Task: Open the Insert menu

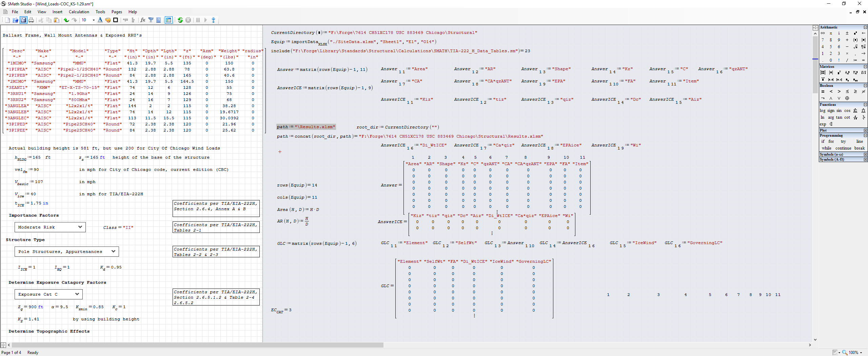Action: coord(57,12)
